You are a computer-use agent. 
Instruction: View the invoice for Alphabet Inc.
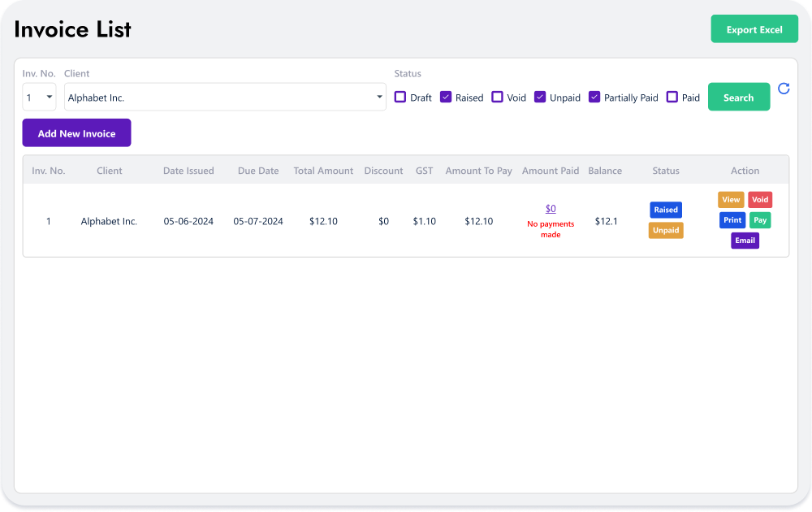click(x=731, y=199)
